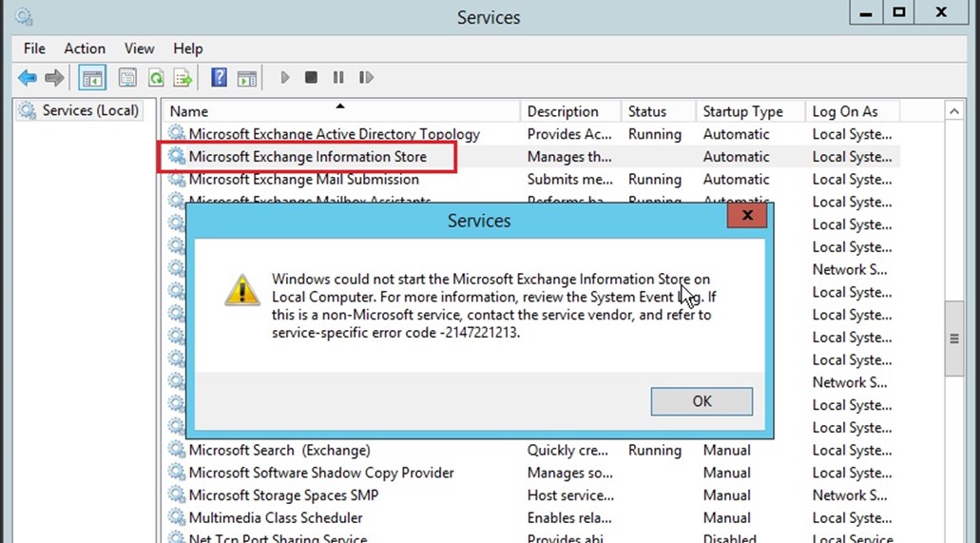Viewport: 980px width, 543px height.
Task: Click gear icon of Active Directory Topology
Action: coord(177,134)
